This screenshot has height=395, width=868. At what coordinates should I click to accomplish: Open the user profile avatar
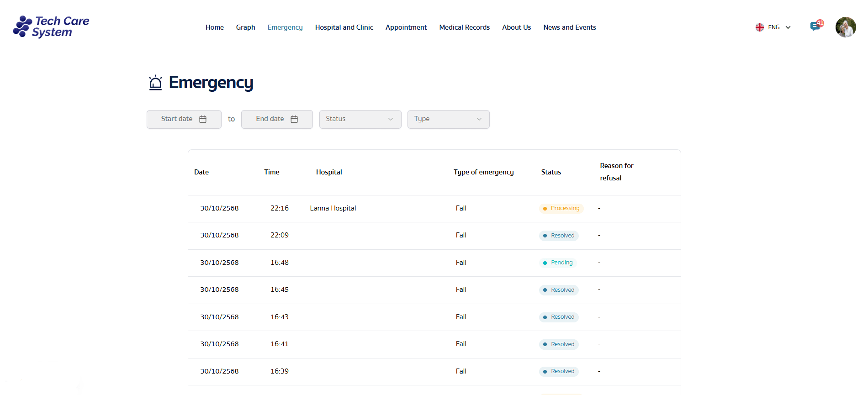coord(845,27)
